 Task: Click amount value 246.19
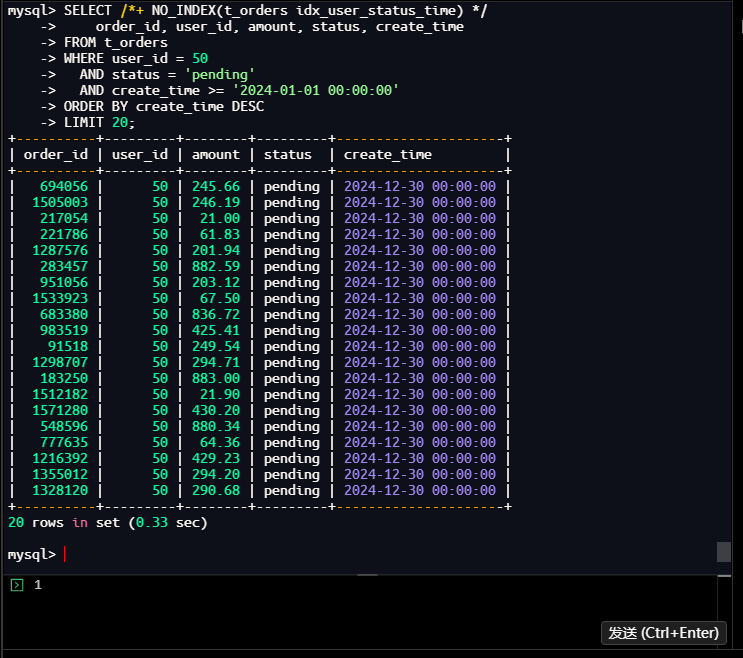pyautogui.click(x=216, y=203)
